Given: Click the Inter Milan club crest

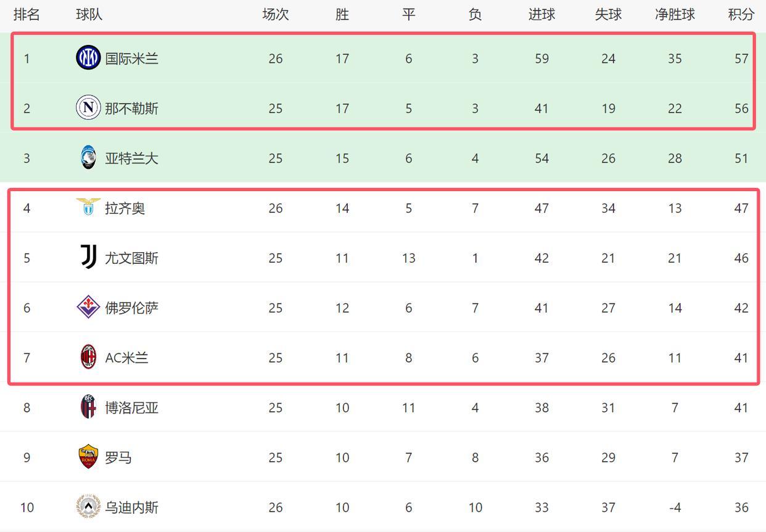Looking at the screenshot, I should pos(88,58).
